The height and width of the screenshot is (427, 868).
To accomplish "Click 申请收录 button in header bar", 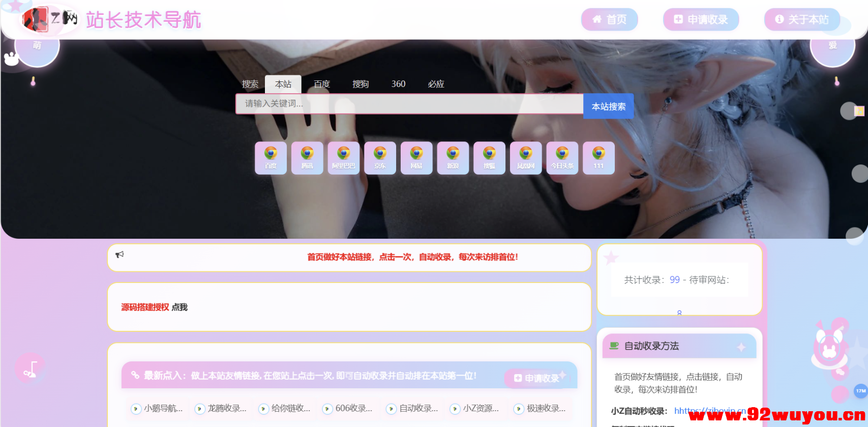I will [701, 19].
